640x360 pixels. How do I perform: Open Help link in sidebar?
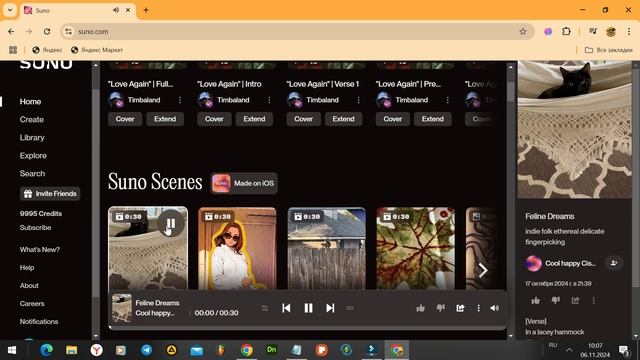(x=27, y=268)
